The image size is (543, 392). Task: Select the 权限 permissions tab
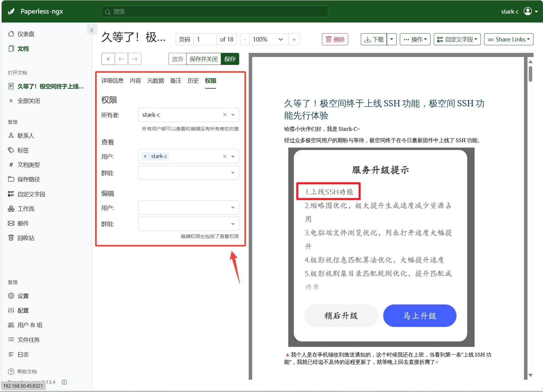tap(210, 81)
